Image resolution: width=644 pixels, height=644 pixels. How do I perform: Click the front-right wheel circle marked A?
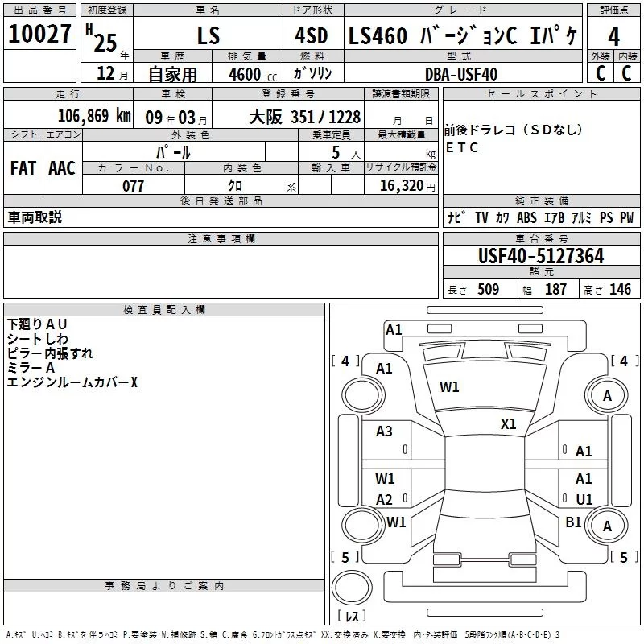pyautogui.click(x=607, y=395)
